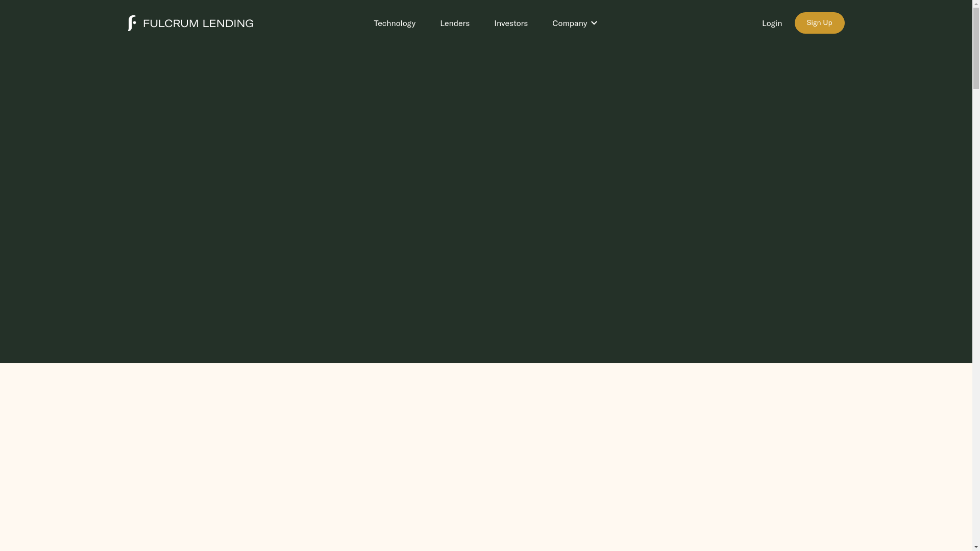The height and width of the screenshot is (551, 980).
Task: Go to the Lenders page
Action: (x=455, y=23)
